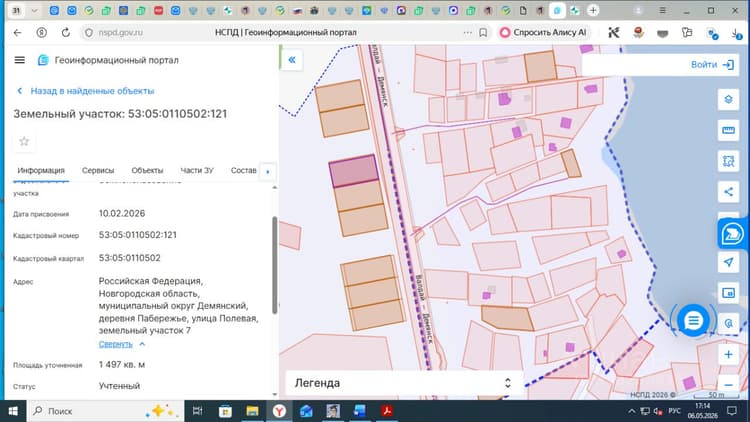The width and height of the screenshot is (750, 422).
Task: Collapse the side panel with double chevron
Action: point(292,60)
